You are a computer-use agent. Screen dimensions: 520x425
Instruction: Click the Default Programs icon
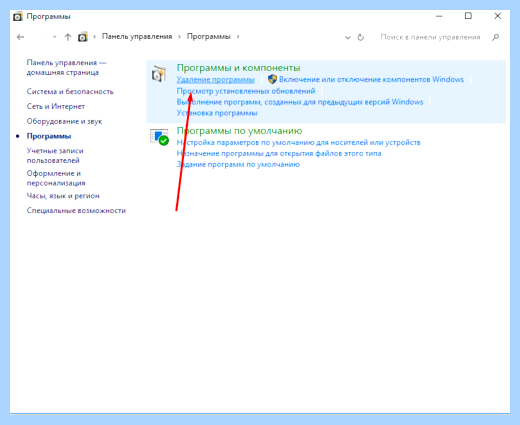159,137
